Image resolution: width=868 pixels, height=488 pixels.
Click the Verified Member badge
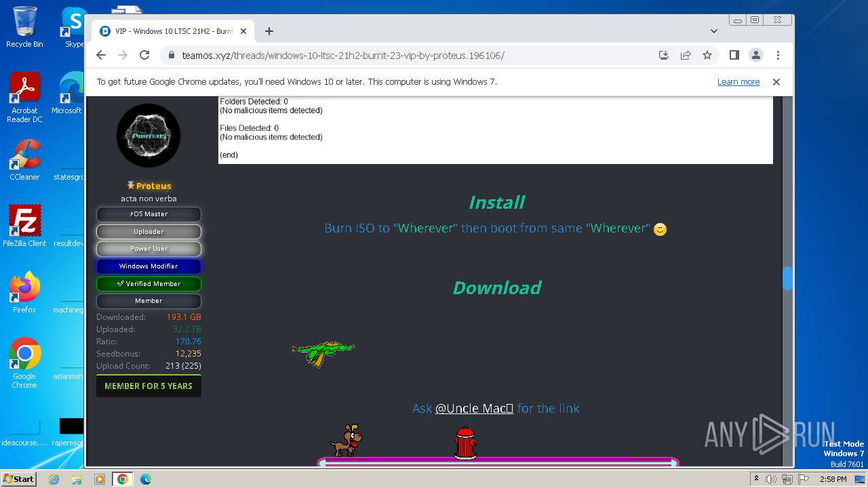coord(149,284)
